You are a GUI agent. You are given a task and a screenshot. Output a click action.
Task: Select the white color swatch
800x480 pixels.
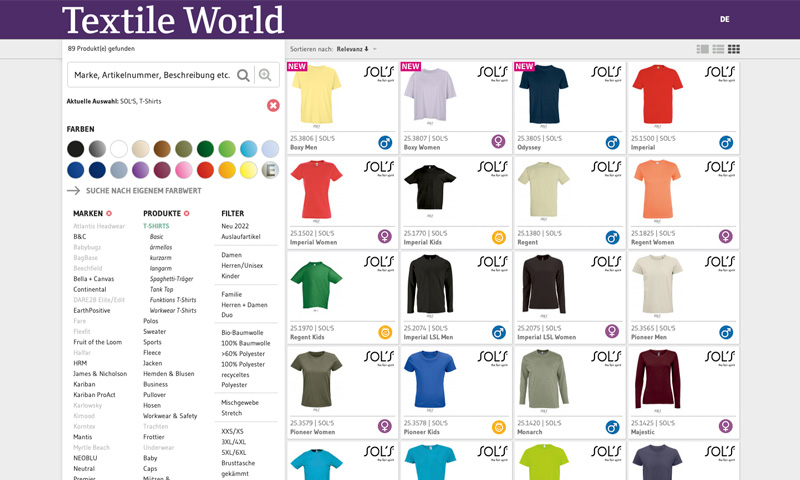click(119, 149)
